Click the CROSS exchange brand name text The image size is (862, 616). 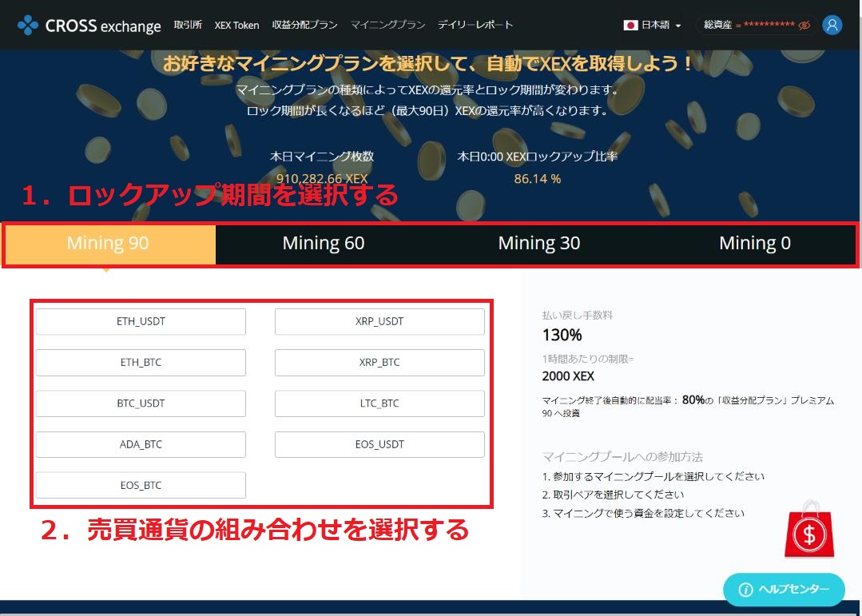(x=103, y=26)
